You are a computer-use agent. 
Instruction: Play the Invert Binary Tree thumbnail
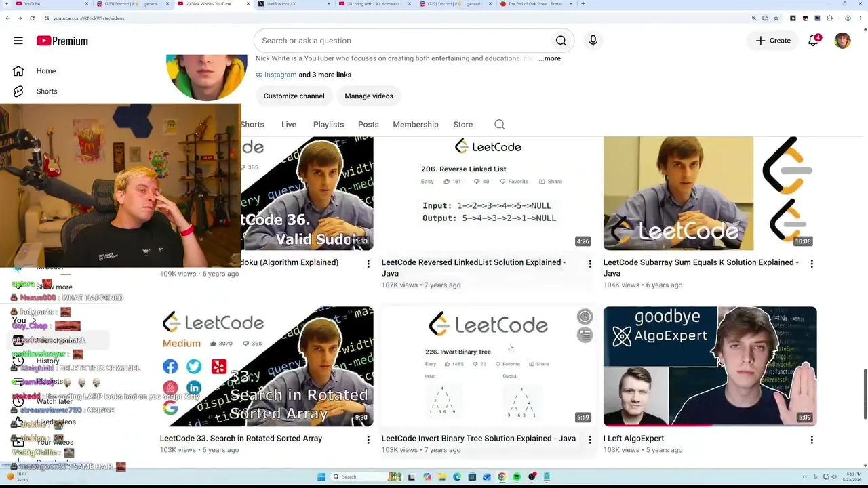tap(488, 367)
